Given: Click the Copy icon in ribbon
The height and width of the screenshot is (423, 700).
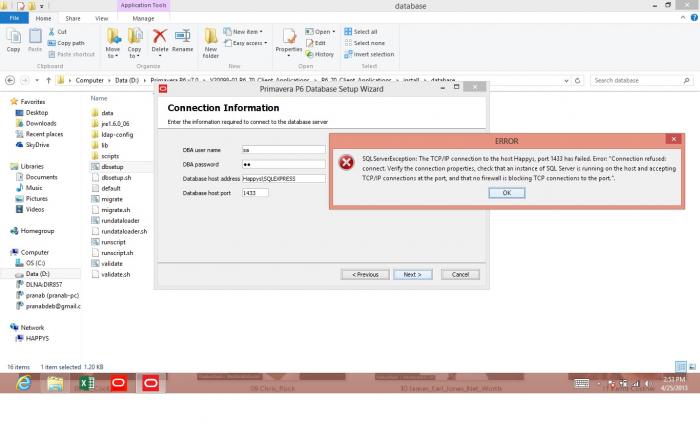Looking at the screenshot, I should click(x=13, y=37).
